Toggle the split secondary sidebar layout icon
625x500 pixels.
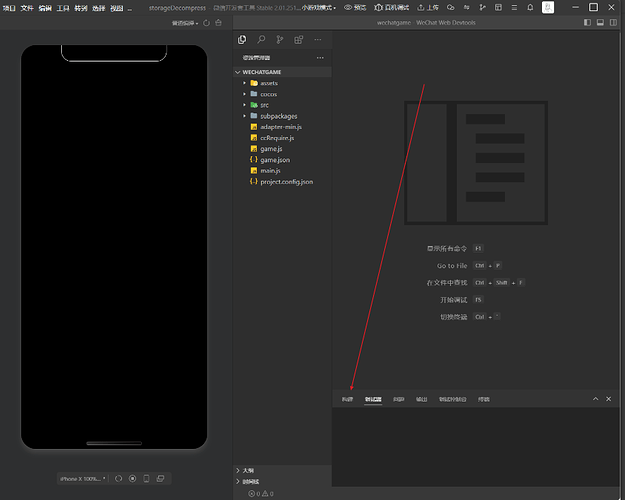pos(613,23)
